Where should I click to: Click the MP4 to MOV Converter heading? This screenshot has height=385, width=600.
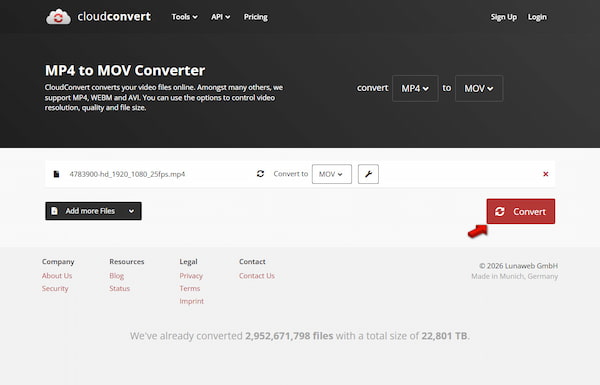(125, 70)
